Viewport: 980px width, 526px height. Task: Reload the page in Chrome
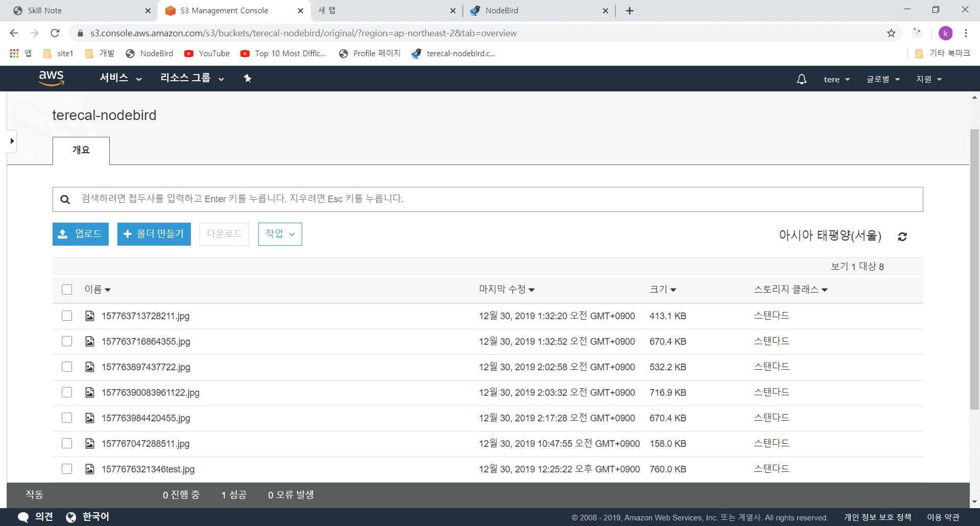coord(55,33)
